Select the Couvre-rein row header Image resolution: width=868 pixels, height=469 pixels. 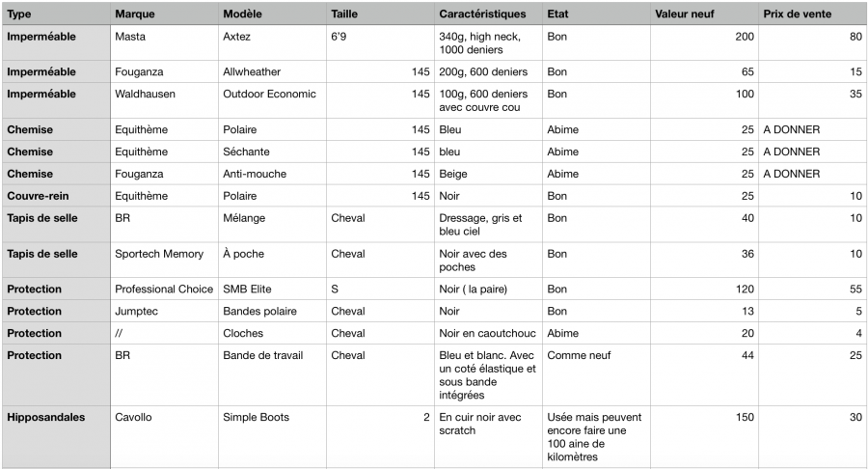pos(56,196)
